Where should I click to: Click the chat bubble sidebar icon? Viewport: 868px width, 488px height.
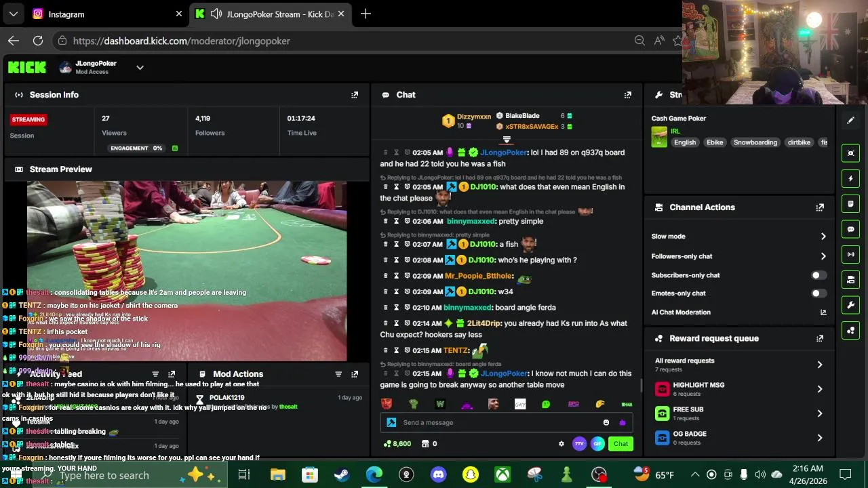851,229
